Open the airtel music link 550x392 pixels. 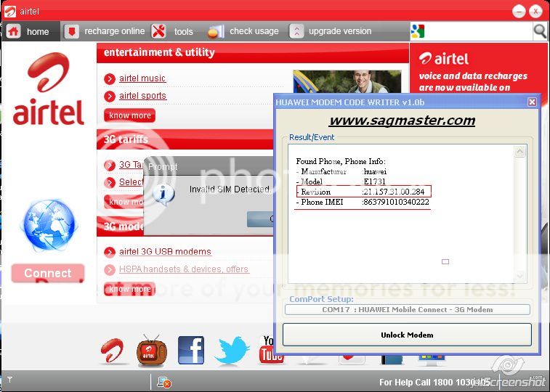[x=142, y=78]
